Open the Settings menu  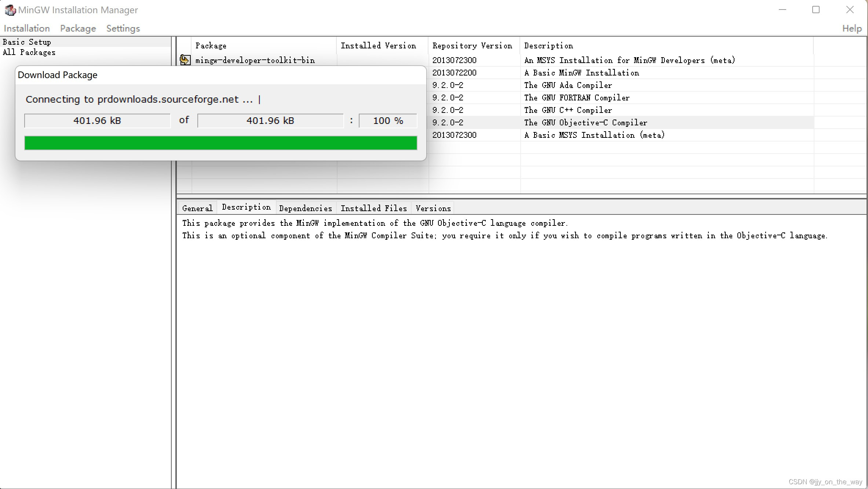[x=123, y=28]
